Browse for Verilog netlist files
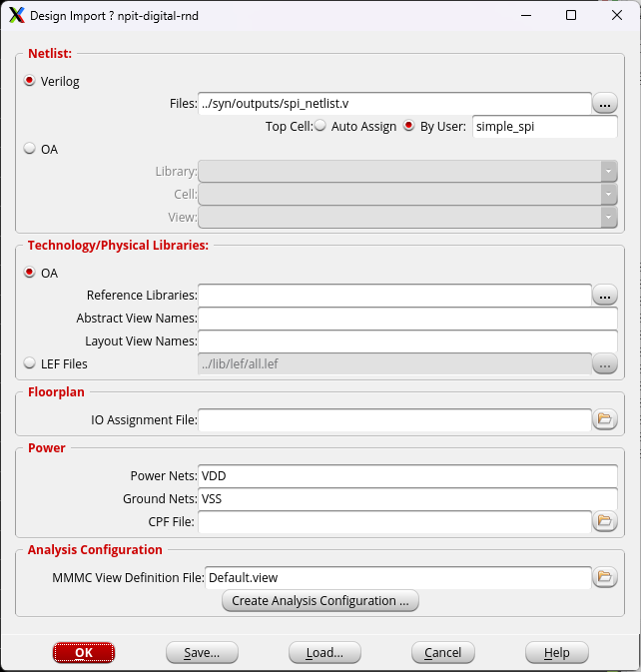This screenshot has height=672, width=641. 605,103
